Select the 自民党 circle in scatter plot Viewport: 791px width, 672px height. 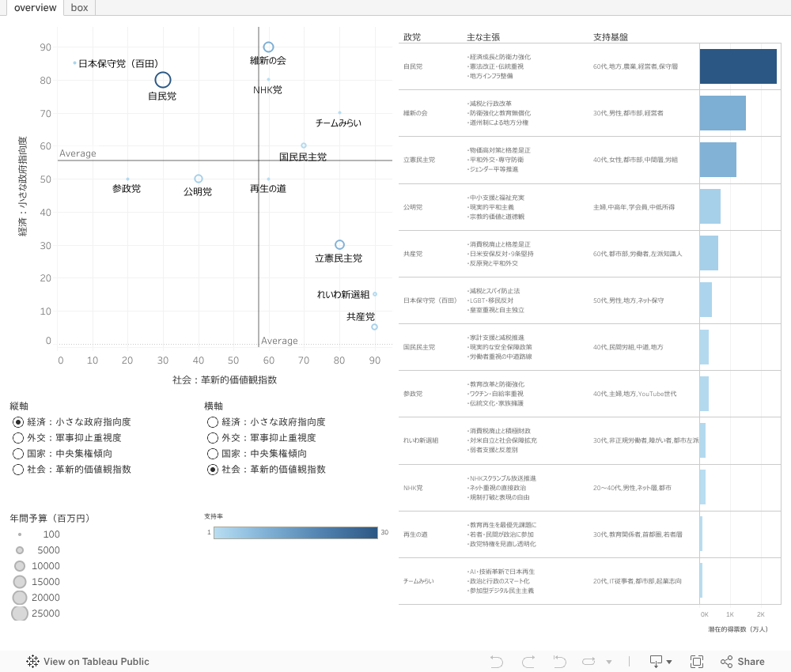[162, 80]
